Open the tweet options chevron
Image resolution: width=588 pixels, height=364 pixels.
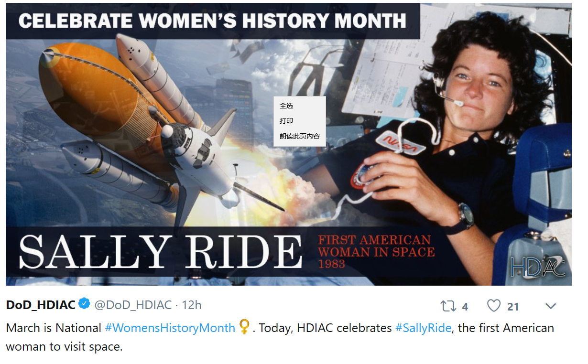(551, 306)
